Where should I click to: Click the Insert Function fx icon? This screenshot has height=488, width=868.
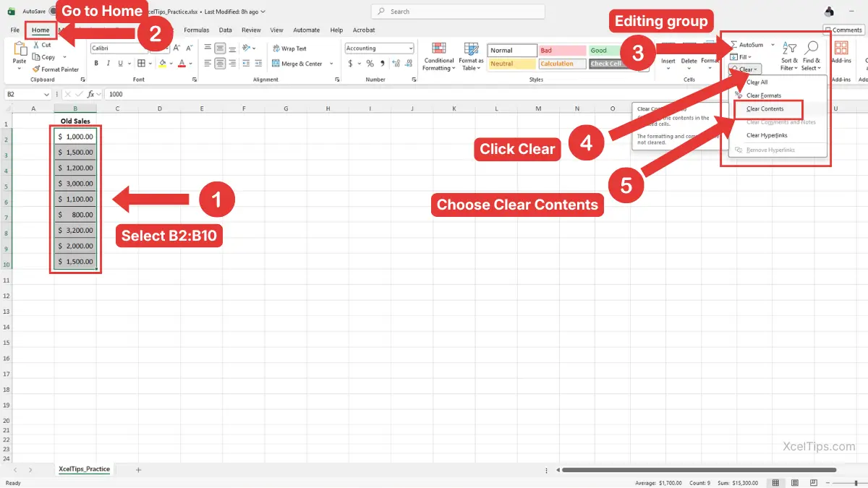[x=90, y=94]
